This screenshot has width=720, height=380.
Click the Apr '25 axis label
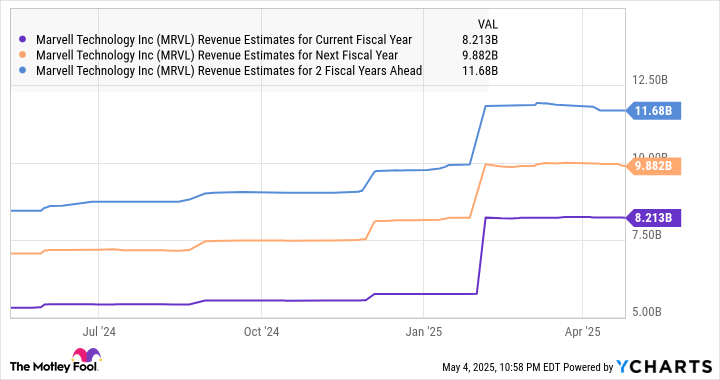(x=582, y=332)
